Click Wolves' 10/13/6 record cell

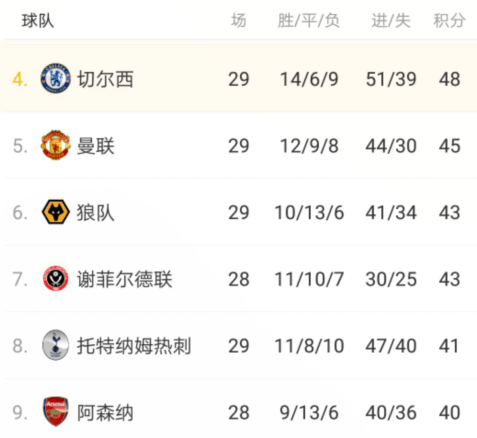coord(309,213)
